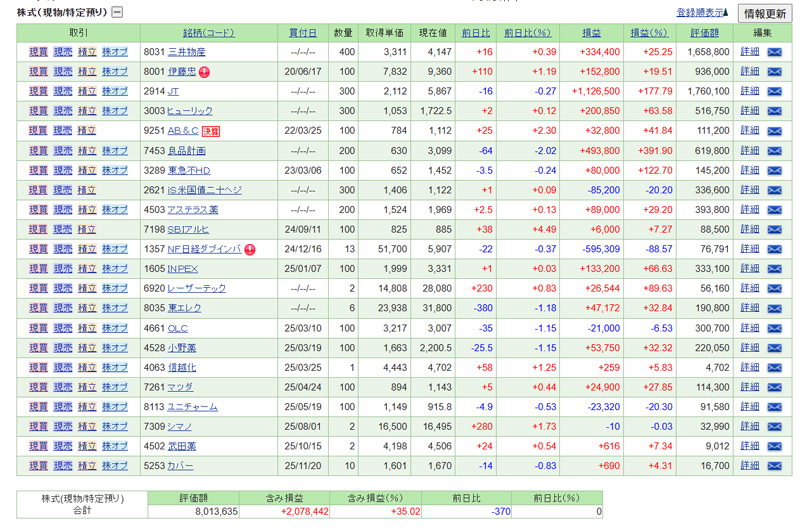The width and height of the screenshot is (800, 528).
Task: Collapse the 株式(現物/特定預り) section
Action: (117, 13)
